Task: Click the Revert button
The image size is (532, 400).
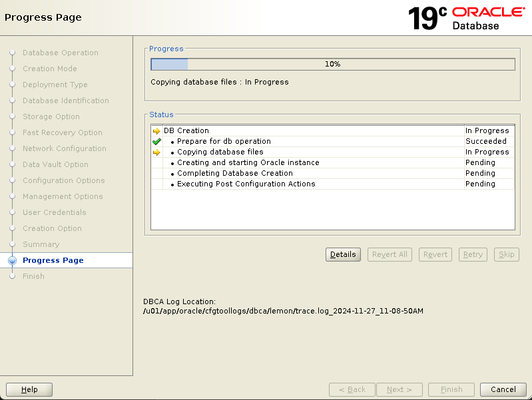Action: (x=435, y=254)
